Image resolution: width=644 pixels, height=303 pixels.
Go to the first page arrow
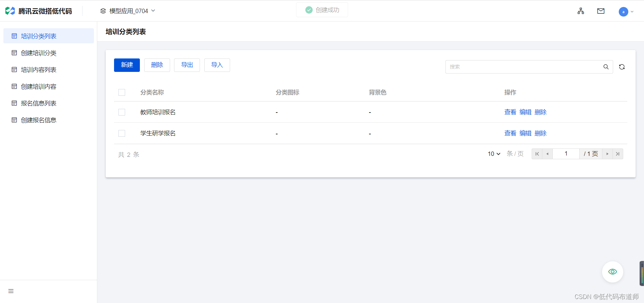click(x=537, y=154)
